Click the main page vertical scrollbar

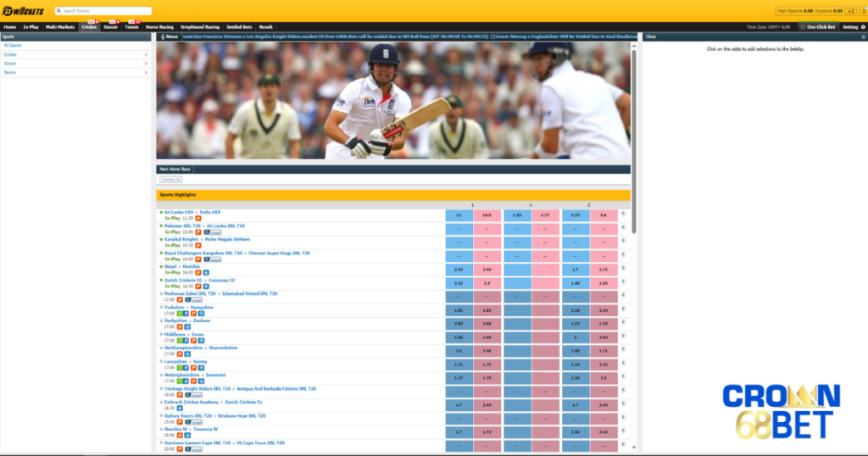coord(634,142)
